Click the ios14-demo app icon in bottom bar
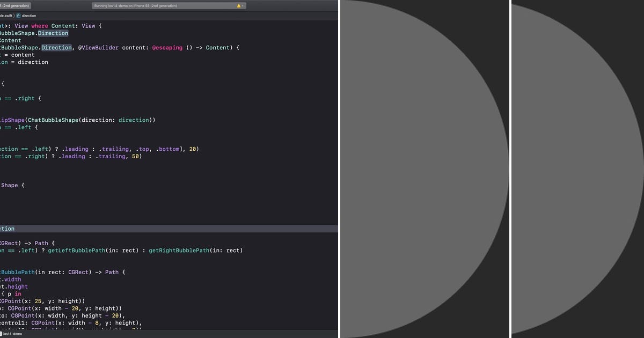The height and width of the screenshot is (338, 644). (1, 334)
